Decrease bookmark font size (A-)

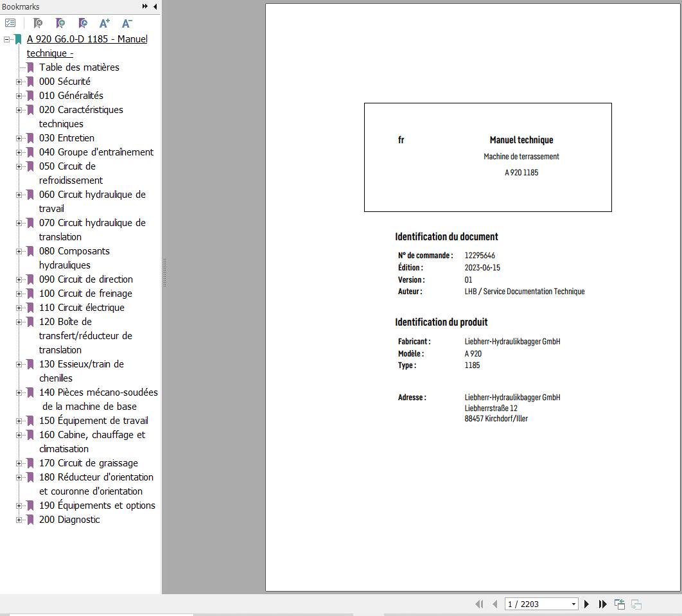127,22
